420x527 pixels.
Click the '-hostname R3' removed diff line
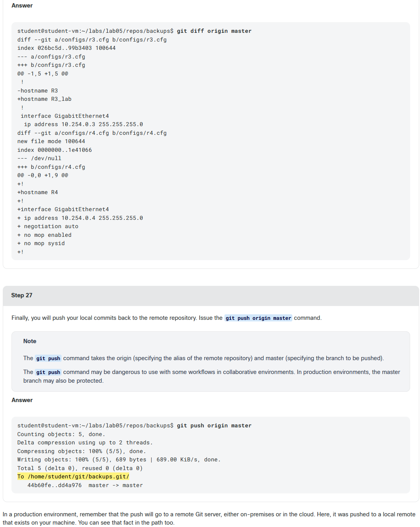[38, 91]
